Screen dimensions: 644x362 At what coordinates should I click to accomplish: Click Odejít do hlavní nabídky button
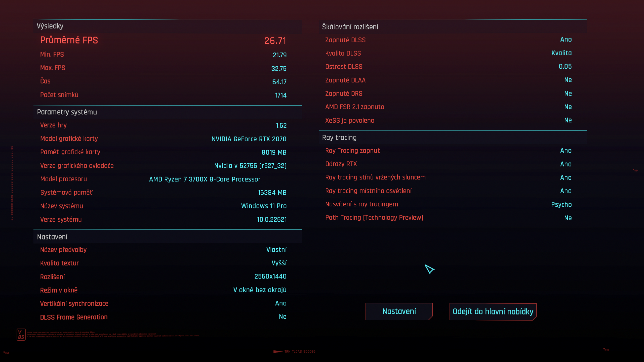tap(493, 311)
